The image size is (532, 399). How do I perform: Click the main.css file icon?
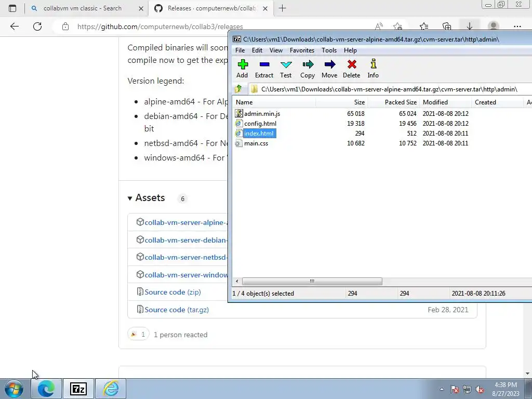[239, 143]
